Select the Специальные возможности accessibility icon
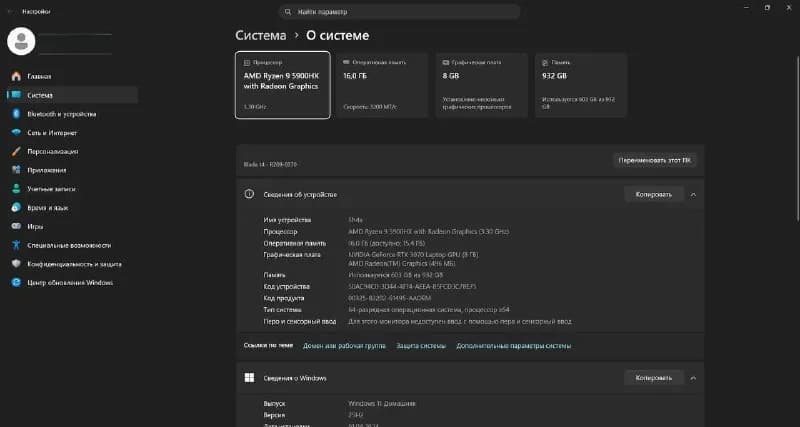Viewport: 800px width, 427px height. (x=16, y=245)
